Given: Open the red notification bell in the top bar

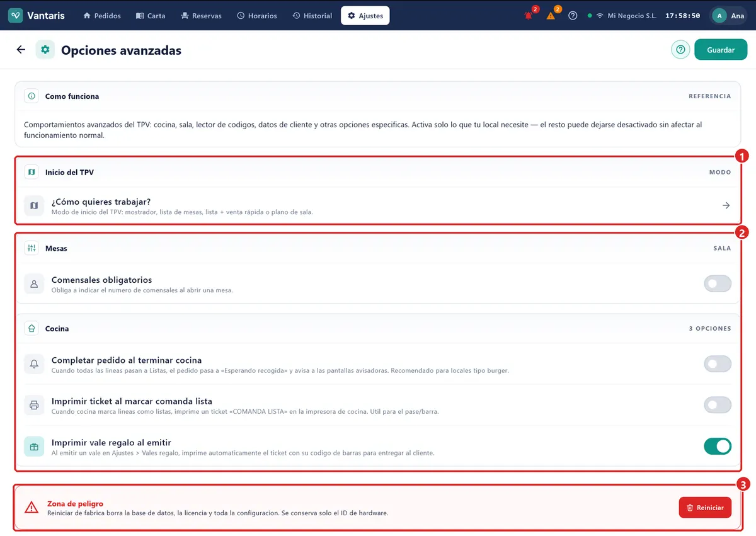Looking at the screenshot, I should [529, 16].
